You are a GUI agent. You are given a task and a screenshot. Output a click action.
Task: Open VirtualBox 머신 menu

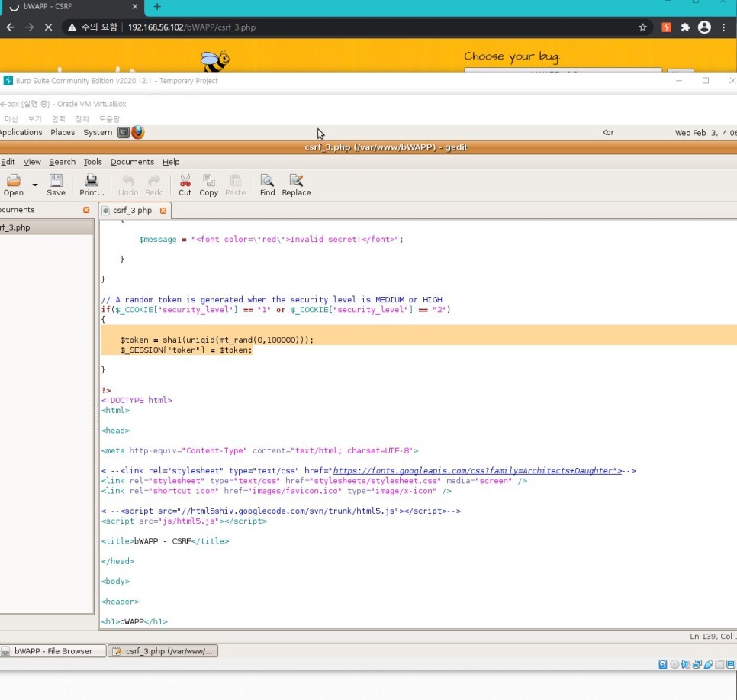(11, 119)
